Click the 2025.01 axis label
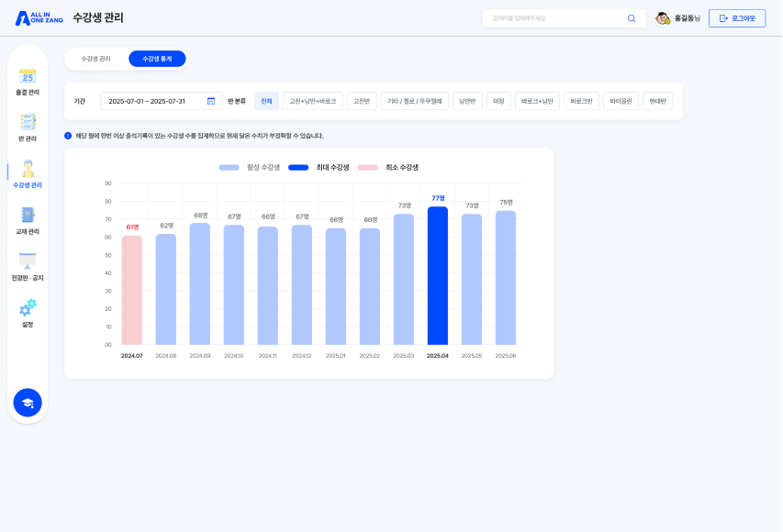Image resolution: width=783 pixels, height=532 pixels. click(336, 356)
